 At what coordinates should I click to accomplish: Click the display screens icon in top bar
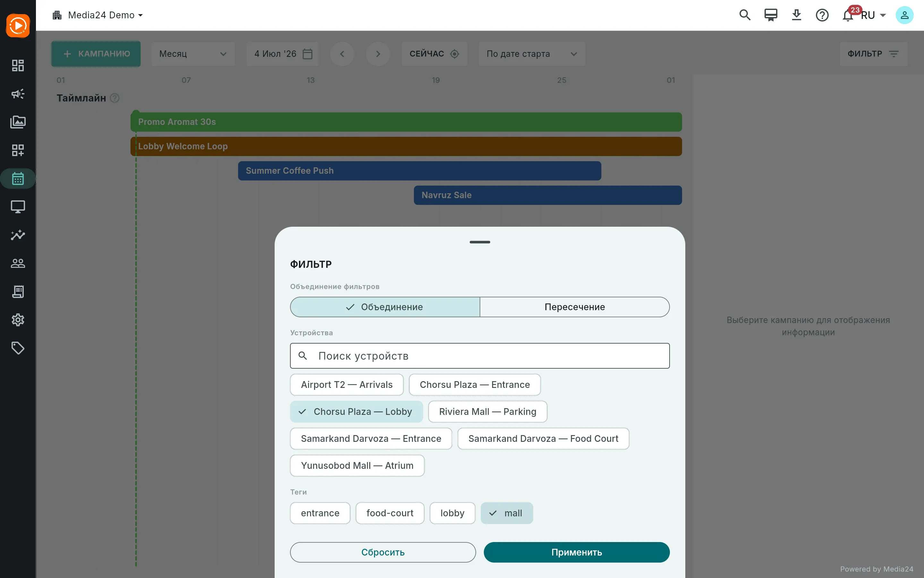[x=771, y=15]
